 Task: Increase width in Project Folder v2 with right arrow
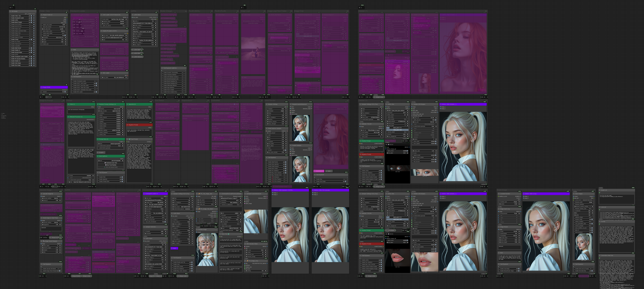point(65,40)
